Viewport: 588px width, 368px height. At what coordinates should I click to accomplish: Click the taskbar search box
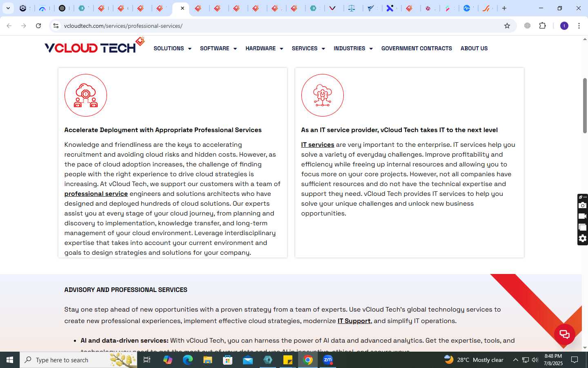point(78,360)
